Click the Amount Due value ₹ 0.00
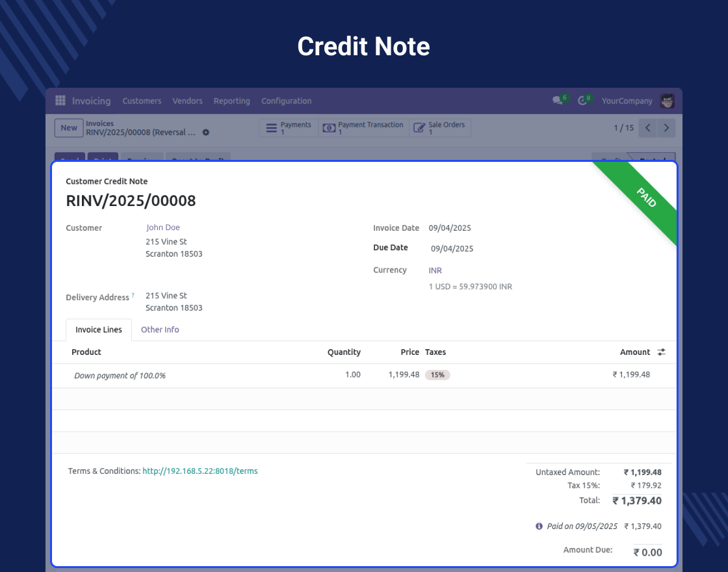This screenshot has height=572, width=728. point(647,552)
